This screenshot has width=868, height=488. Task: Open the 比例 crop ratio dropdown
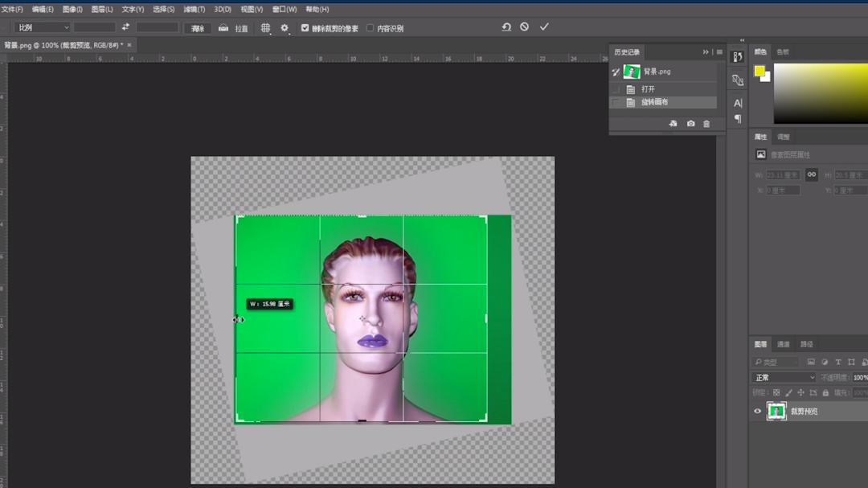43,27
